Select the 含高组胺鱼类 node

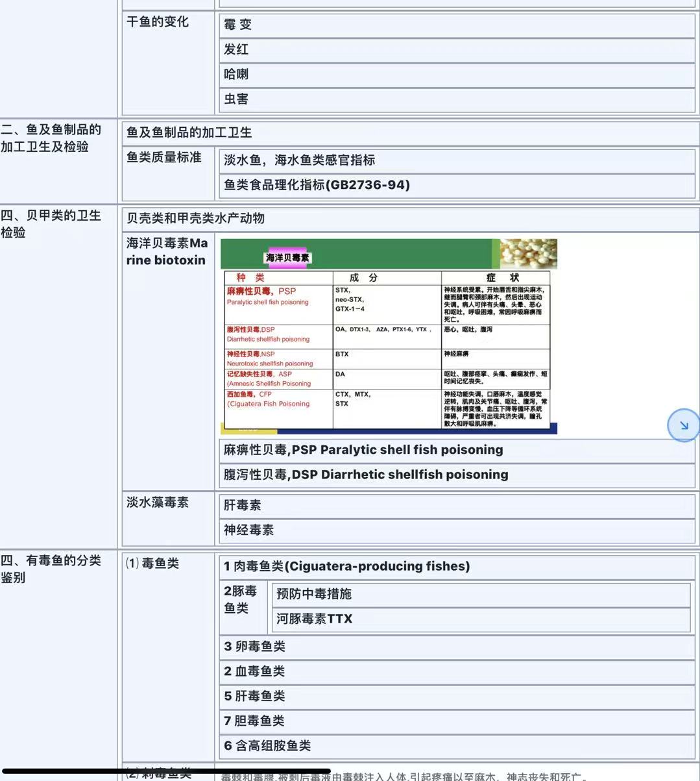267,746
